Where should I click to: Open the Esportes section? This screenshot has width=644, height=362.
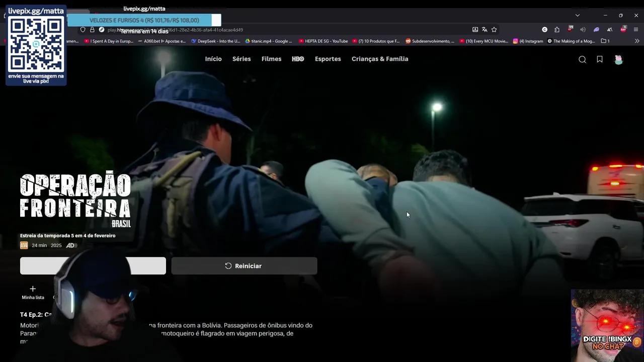point(328,59)
